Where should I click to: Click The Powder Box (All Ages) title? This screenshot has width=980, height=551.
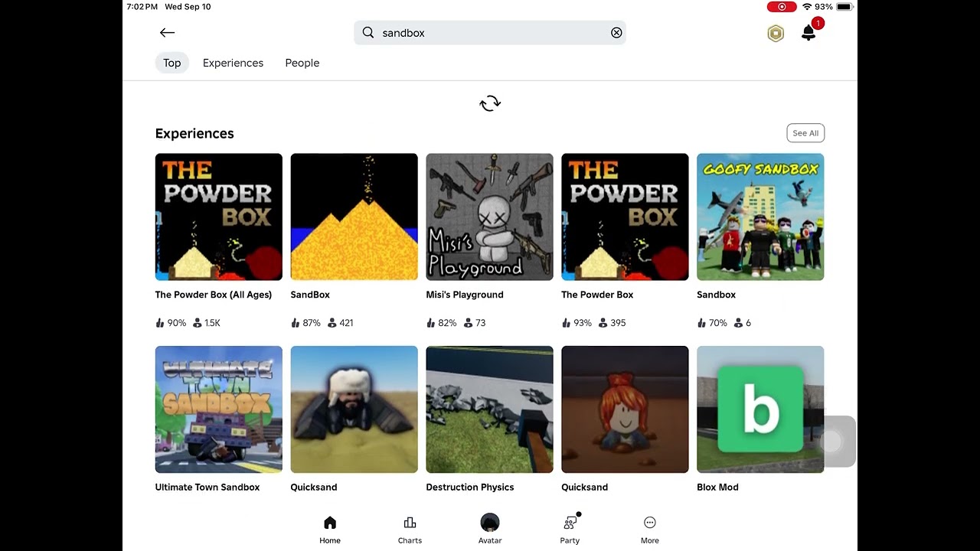[214, 295]
